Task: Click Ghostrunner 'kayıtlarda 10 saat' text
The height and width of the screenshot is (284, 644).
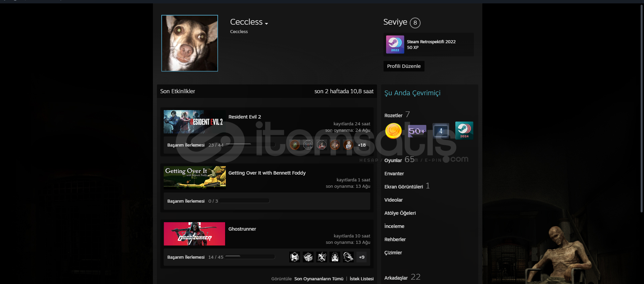Action: (x=352, y=236)
